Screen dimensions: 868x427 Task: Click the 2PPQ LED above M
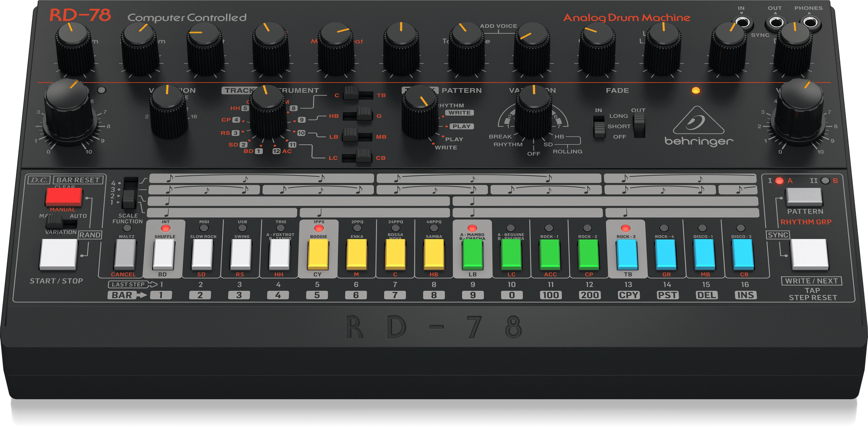(357, 228)
